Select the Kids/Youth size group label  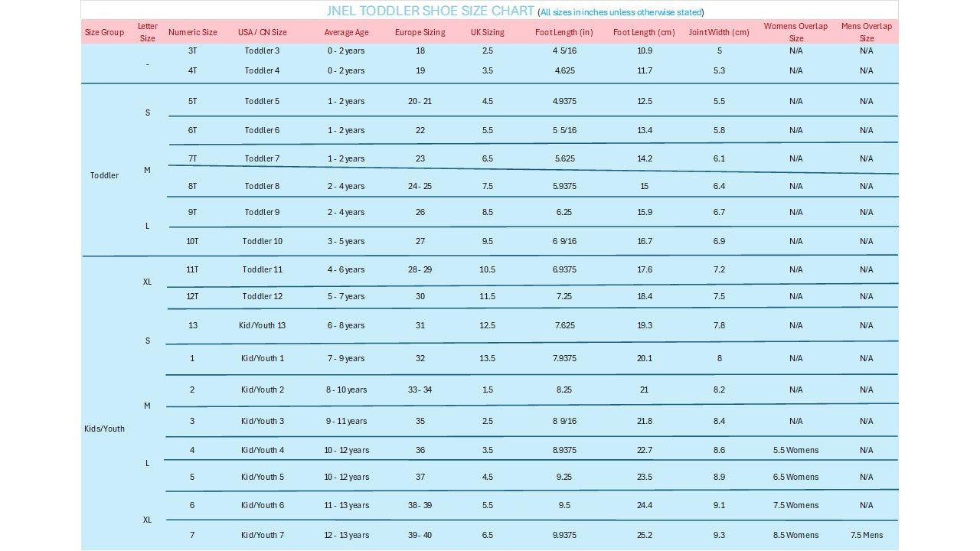coord(104,429)
